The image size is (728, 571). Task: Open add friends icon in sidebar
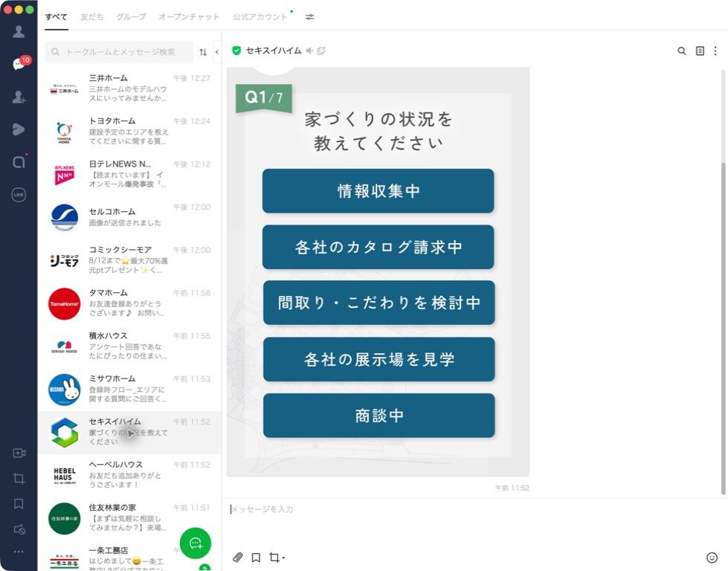click(19, 97)
